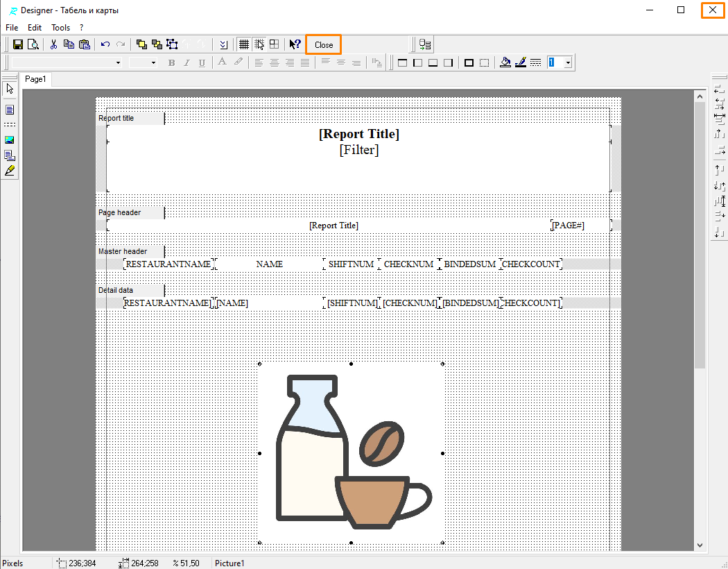Click the background fill color bucket
This screenshot has height=569, width=728.
tap(505, 63)
